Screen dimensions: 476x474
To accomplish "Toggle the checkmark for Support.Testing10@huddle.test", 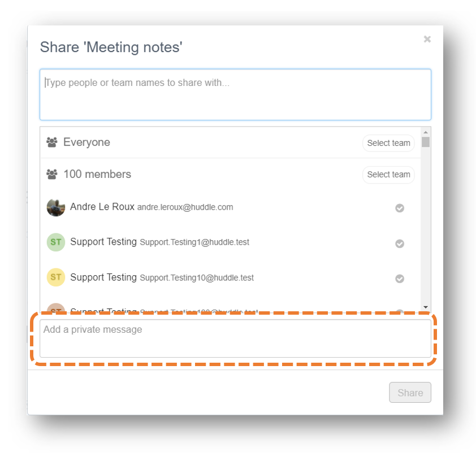I will [x=400, y=279].
